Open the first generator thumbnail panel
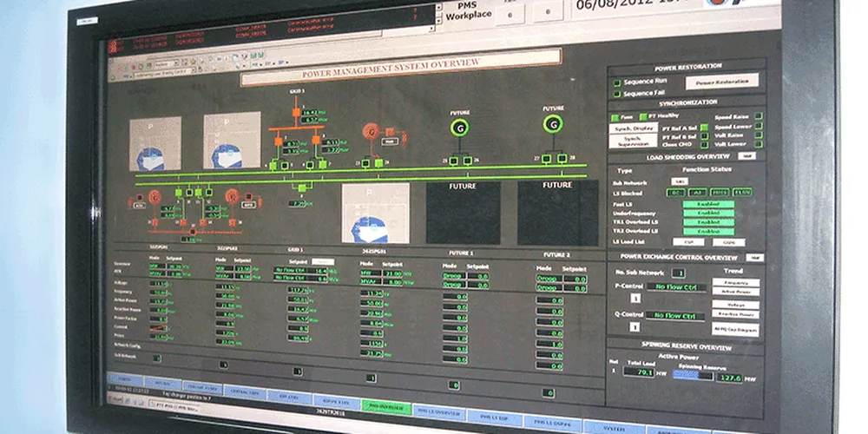The width and height of the screenshot is (868, 434). point(155,143)
